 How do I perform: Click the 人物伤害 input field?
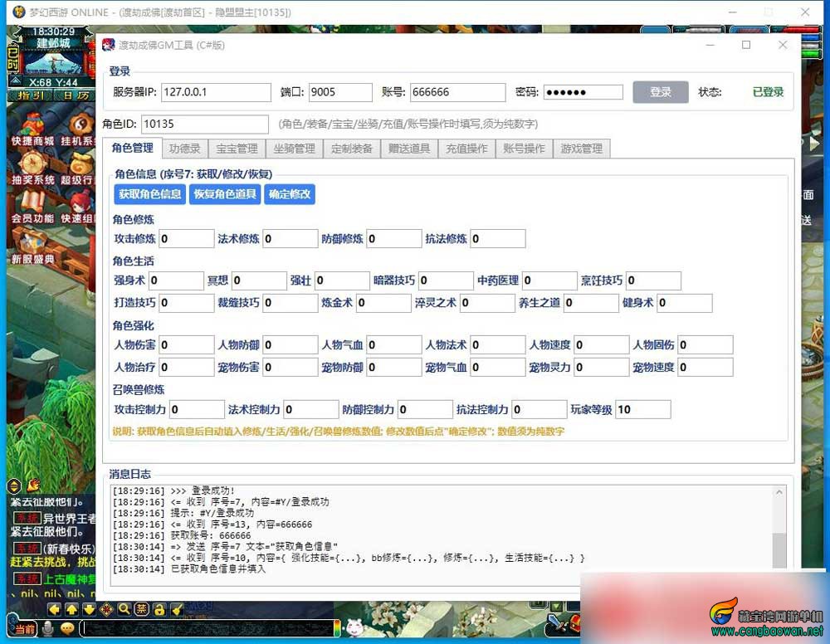186,345
